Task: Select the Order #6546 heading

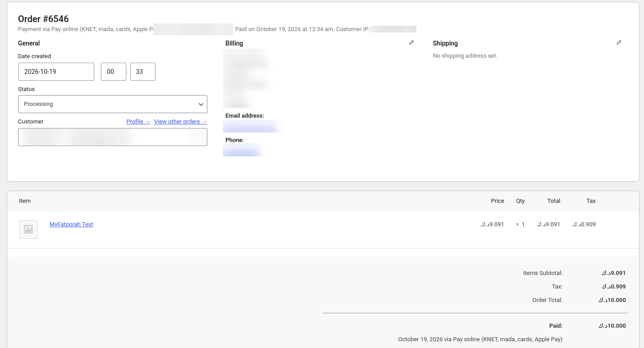Action: (43, 19)
